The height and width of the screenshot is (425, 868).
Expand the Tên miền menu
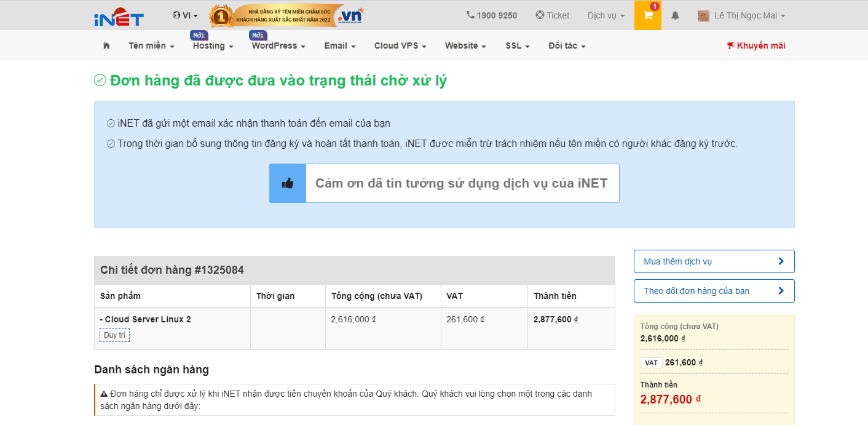[x=151, y=46]
